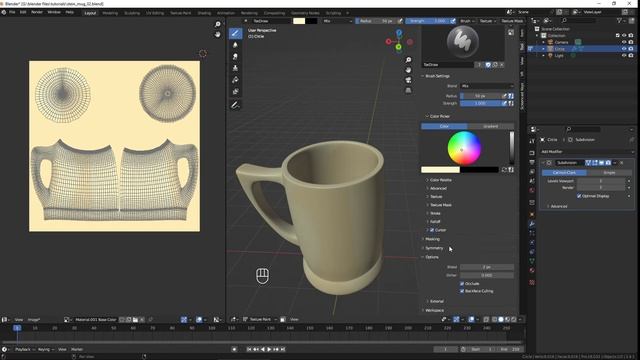Toggle perspective/orthographic grid icon in viewport

408,90
